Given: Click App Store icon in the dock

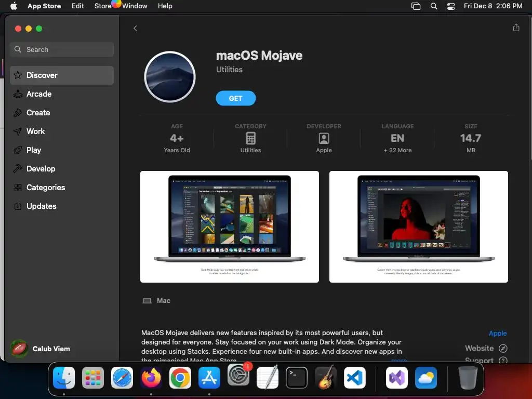Looking at the screenshot, I should click(x=209, y=378).
